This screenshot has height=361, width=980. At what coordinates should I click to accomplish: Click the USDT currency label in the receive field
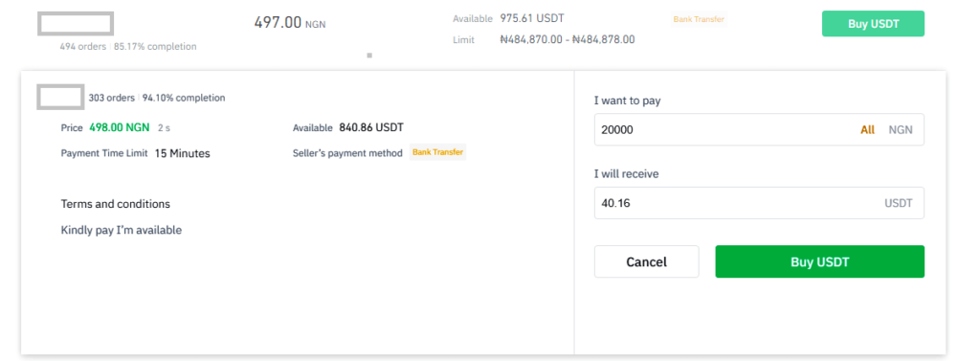tap(898, 203)
